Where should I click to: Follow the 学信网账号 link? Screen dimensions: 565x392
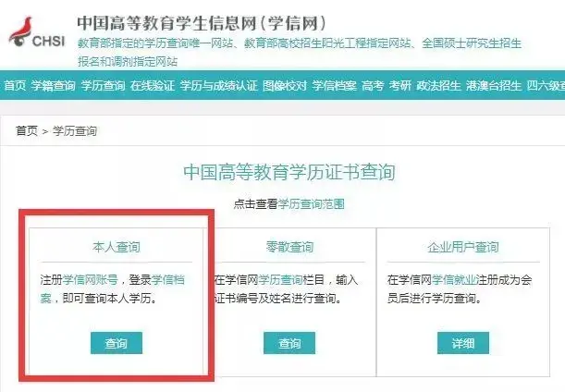(91, 279)
